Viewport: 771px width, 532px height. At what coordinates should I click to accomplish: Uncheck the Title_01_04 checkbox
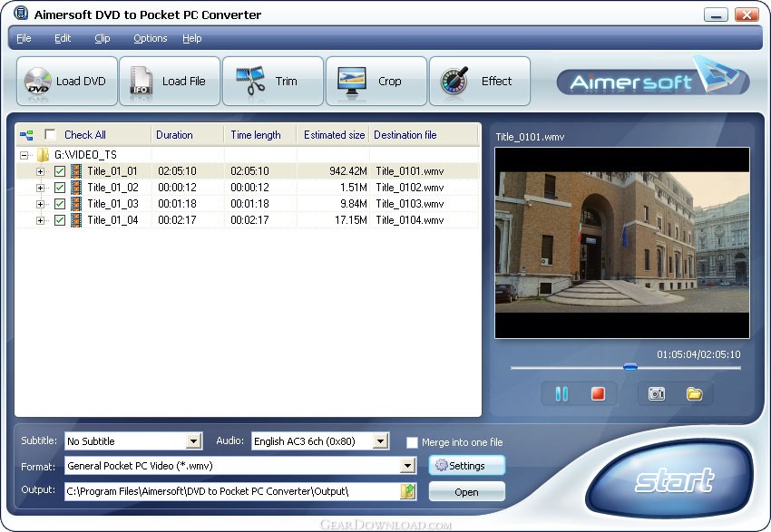point(60,220)
